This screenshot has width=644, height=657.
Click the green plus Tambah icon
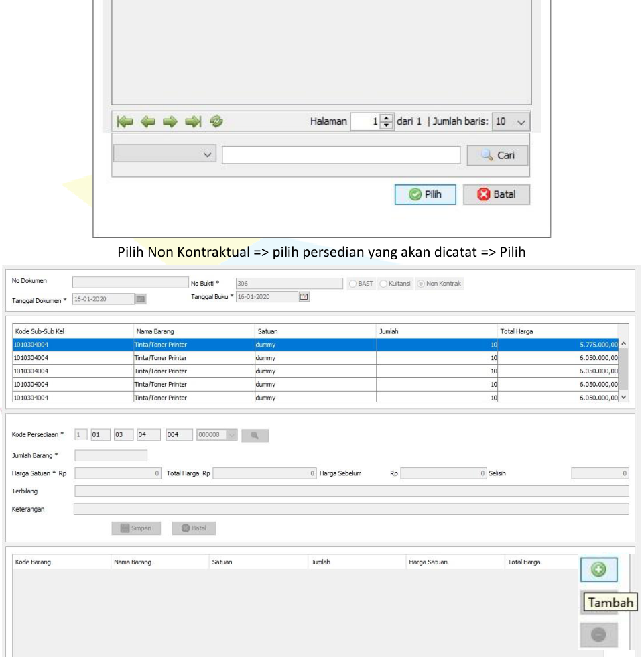tap(598, 570)
